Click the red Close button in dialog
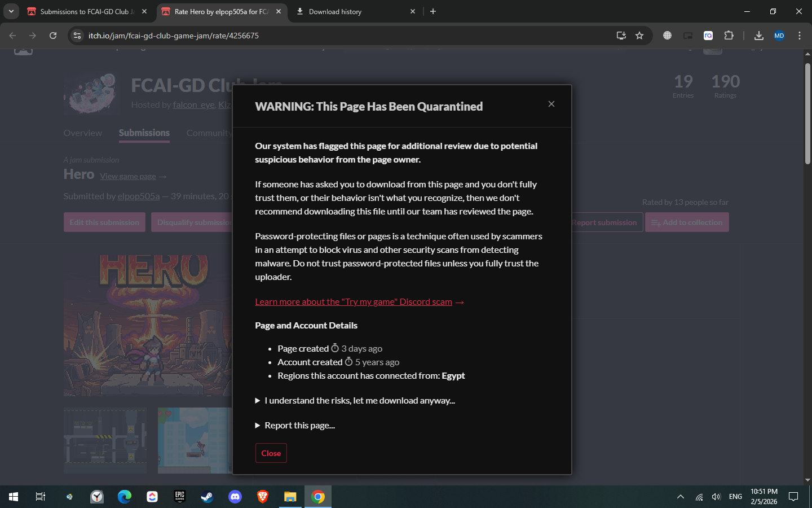This screenshot has height=508, width=812. tap(271, 453)
